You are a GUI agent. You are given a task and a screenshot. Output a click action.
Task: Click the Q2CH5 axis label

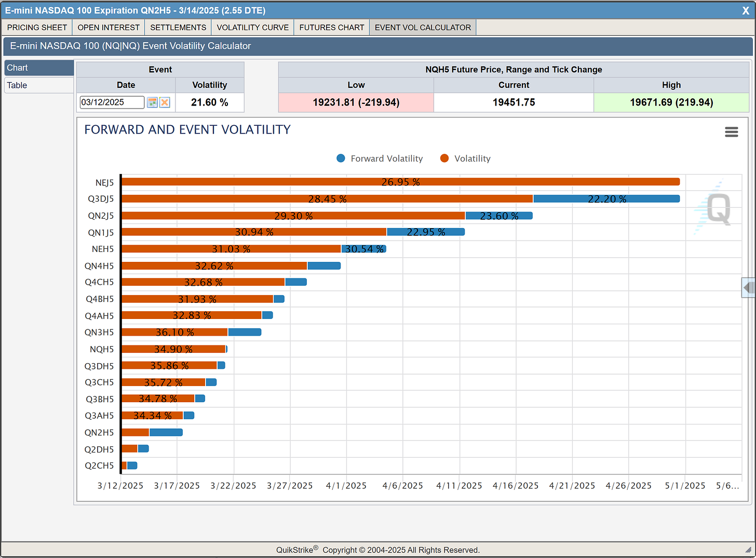point(99,466)
